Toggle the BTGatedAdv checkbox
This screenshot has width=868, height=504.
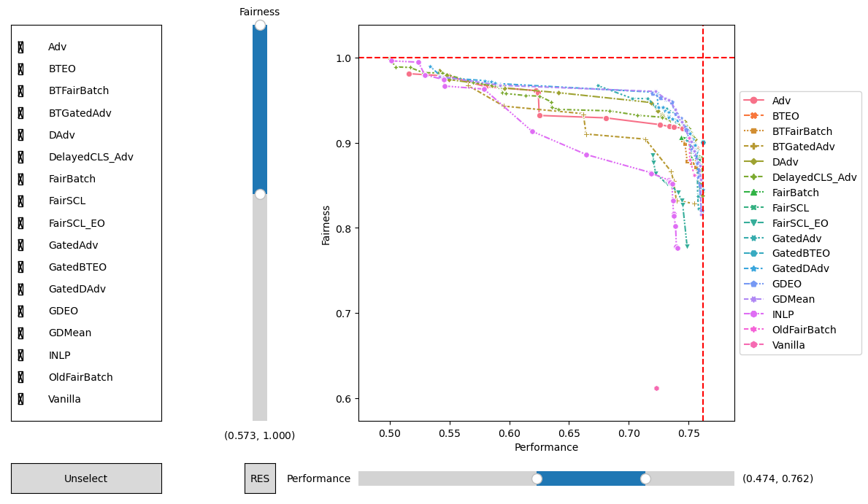click(20, 113)
